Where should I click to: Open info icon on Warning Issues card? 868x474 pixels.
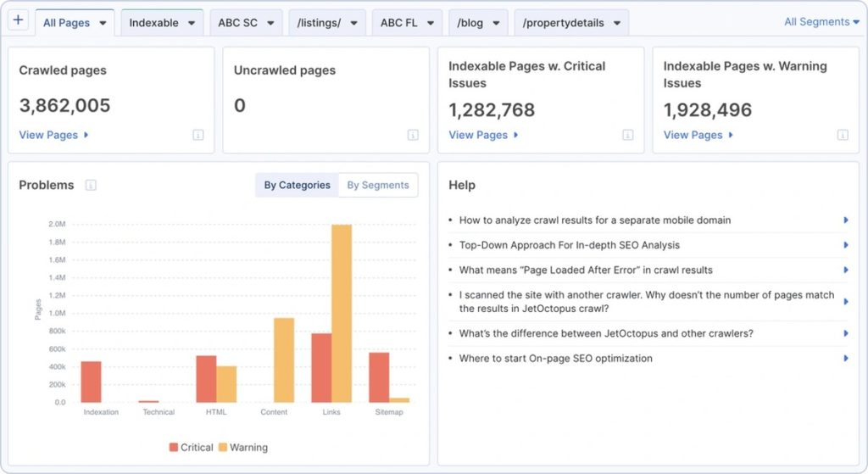coord(843,135)
